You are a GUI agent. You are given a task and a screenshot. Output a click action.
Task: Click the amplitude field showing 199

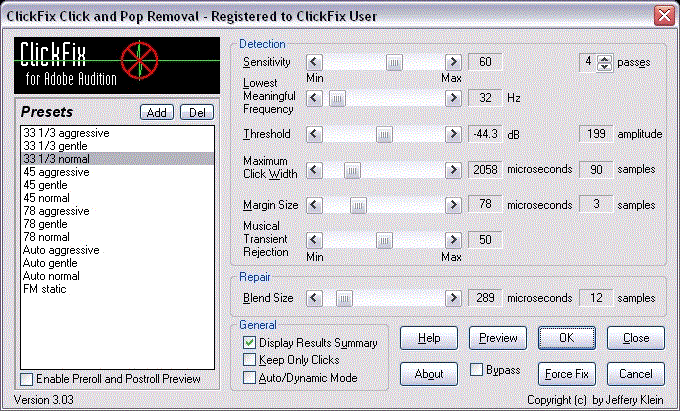click(x=596, y=134)
